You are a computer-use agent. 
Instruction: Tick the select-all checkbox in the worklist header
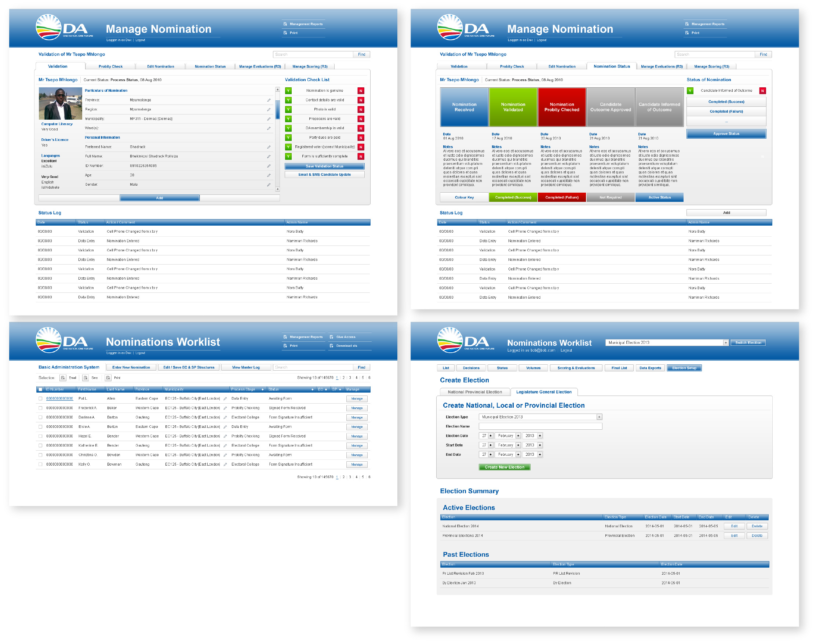[40, 390]
